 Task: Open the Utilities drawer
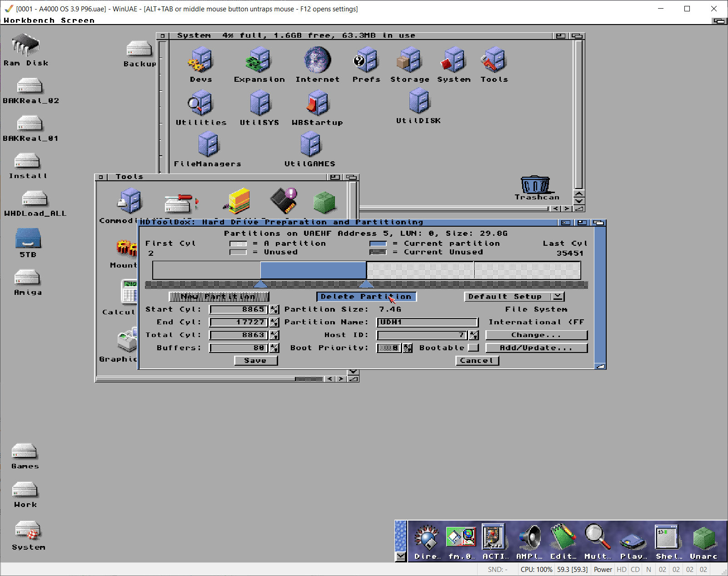200,103
